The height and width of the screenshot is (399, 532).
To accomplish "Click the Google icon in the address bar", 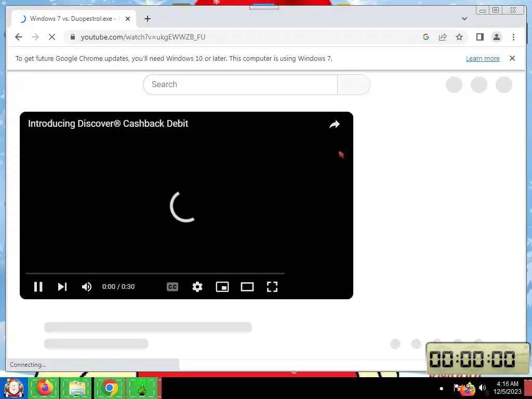I will (x=426, y=37).
